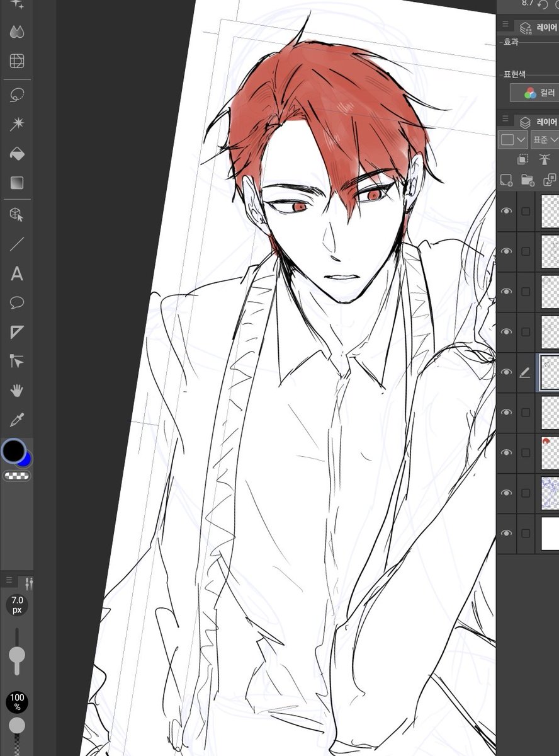Select the Object operation cube tool
Viewport: 559px width, 756px height.
coord(17,215)
